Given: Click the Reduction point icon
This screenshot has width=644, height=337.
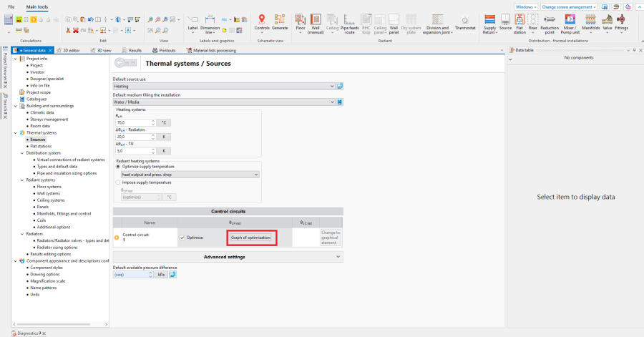Looking at the screenshot, I should coord(550,21).
